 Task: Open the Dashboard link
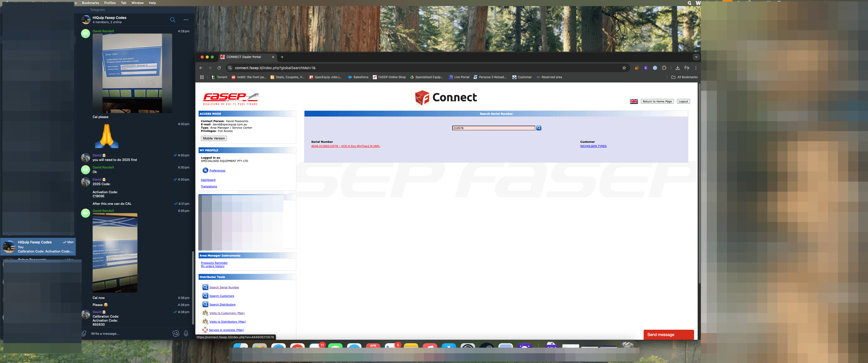[x=208, y=180]
